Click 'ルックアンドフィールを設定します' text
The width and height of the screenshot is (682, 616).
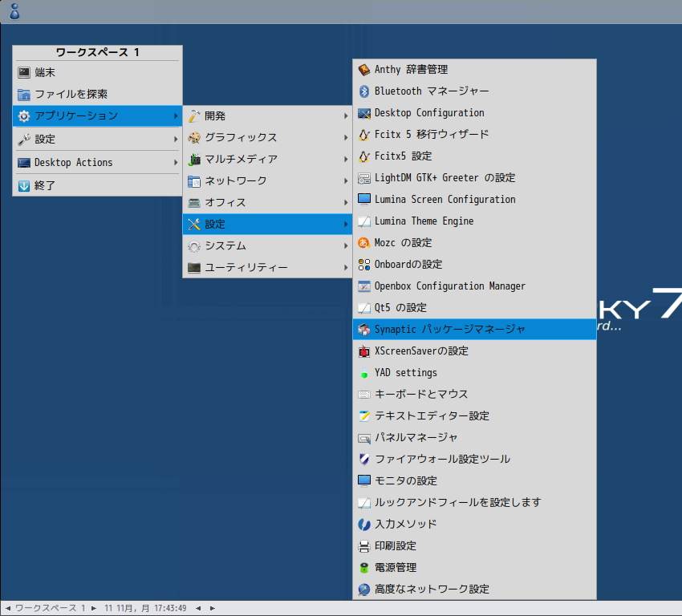(x=458, y=503)
